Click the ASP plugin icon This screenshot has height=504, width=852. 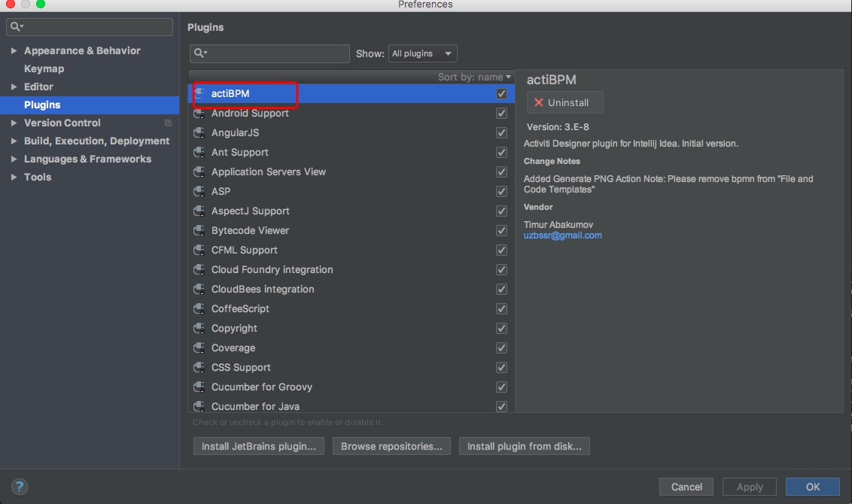(199, 191)
